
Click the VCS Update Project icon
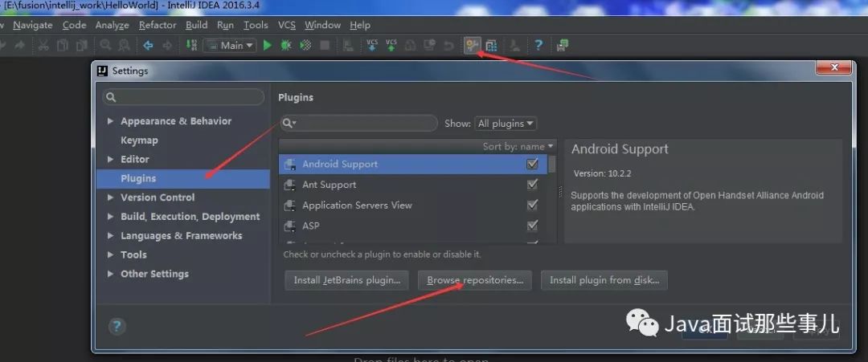coord(373,45)
